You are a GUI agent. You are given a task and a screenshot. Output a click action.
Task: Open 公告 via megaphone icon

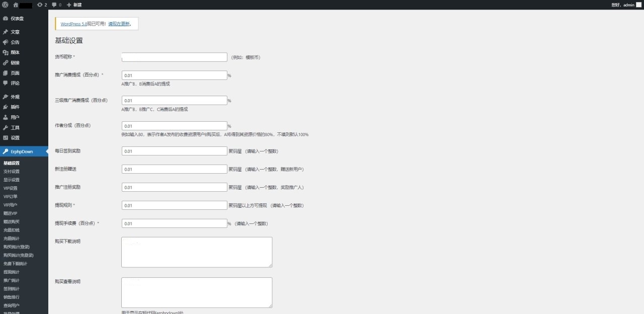point(6,42)
